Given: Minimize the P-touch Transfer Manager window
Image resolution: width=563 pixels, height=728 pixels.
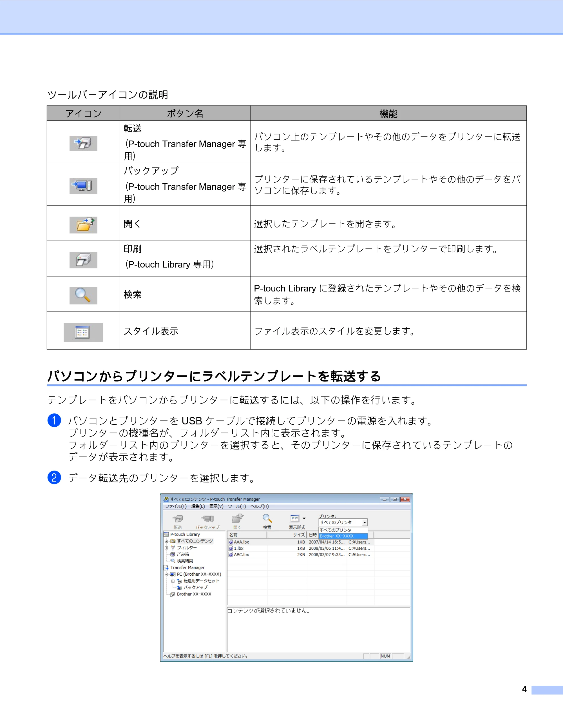Looking at the screenshot, I should (x=385, y=499).
